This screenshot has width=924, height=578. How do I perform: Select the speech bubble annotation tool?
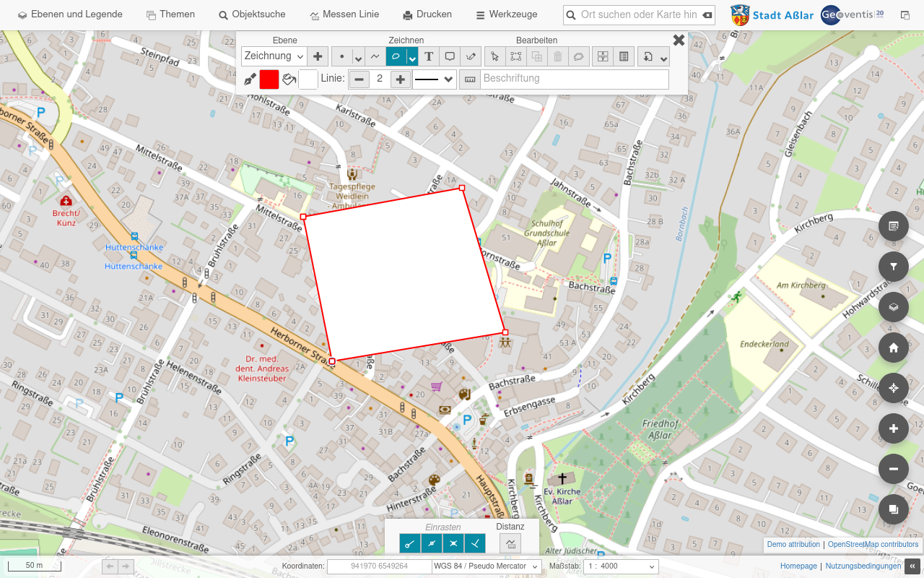(x=450, y=56)
